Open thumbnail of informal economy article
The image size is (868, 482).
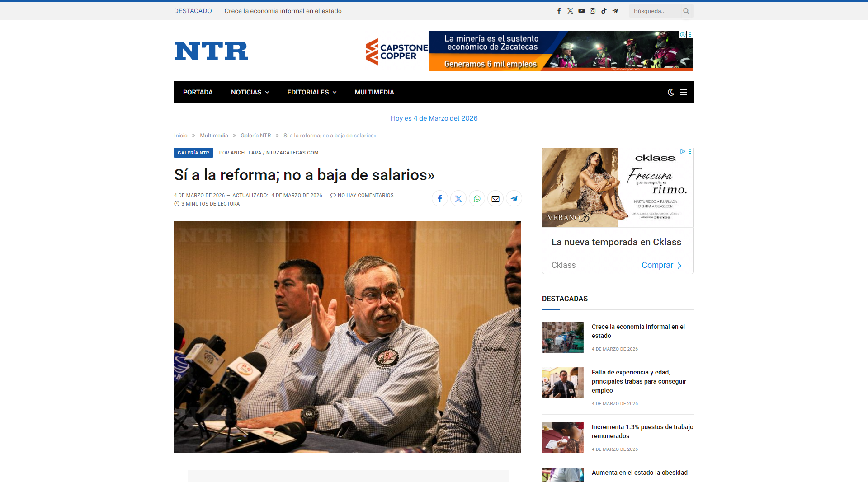pos(563,337)
